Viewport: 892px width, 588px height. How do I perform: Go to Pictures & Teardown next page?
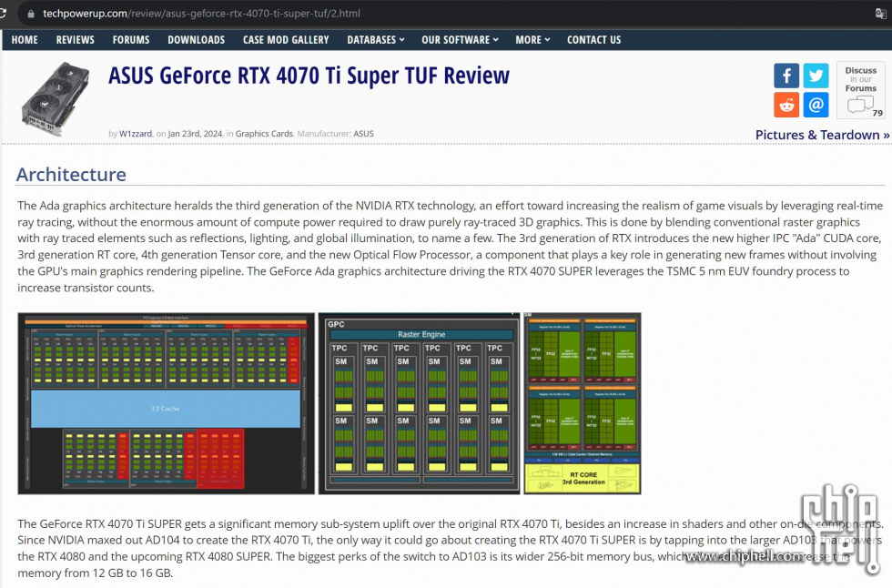(822, 135)
